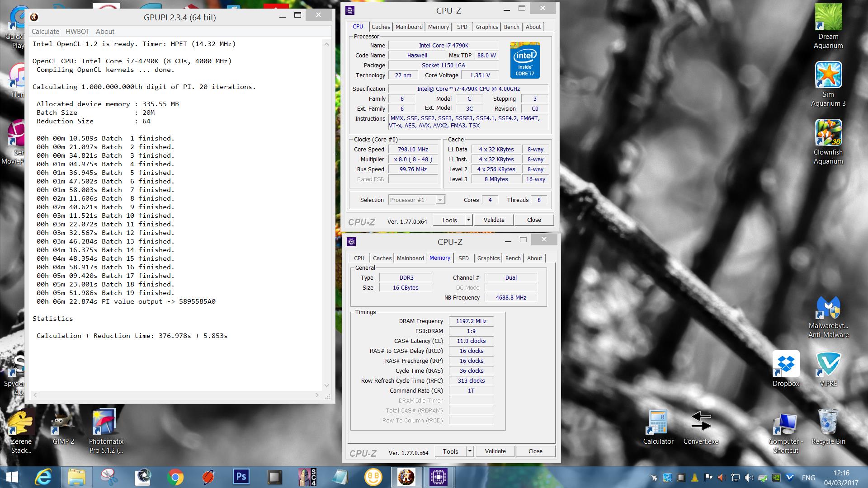
Task: Click Close button in bottom CPU-Z window
Action: tap(535, 451)
